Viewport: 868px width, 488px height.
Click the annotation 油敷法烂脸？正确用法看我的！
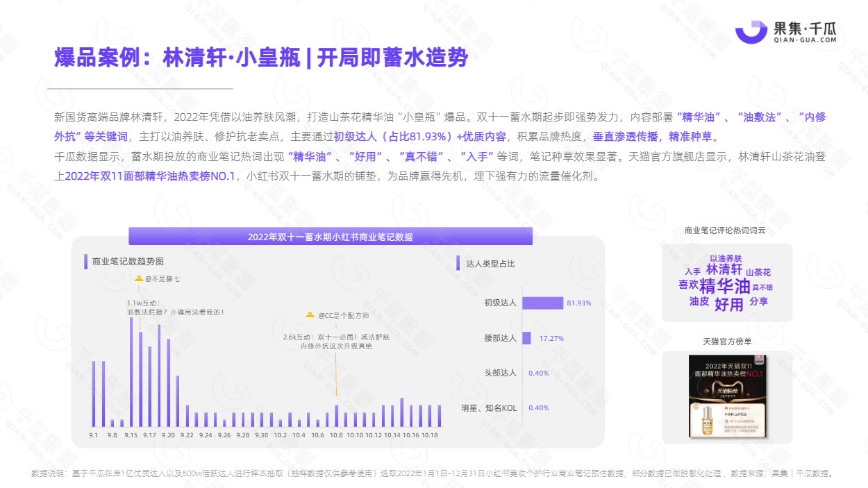coord(176,312)
